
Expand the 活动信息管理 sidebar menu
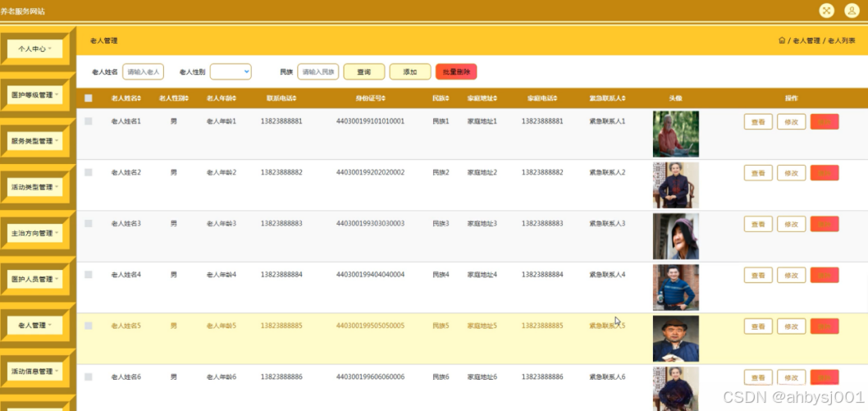[35, 371]
